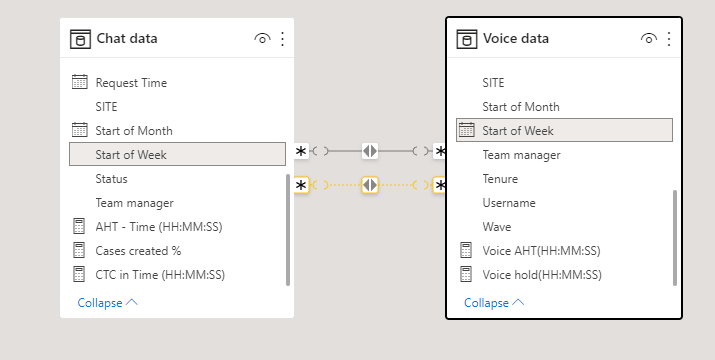This screenshot has width=715, height=360.
Task: Click calculator icon for AHT - Time measure
Action: tap(79, 226)
